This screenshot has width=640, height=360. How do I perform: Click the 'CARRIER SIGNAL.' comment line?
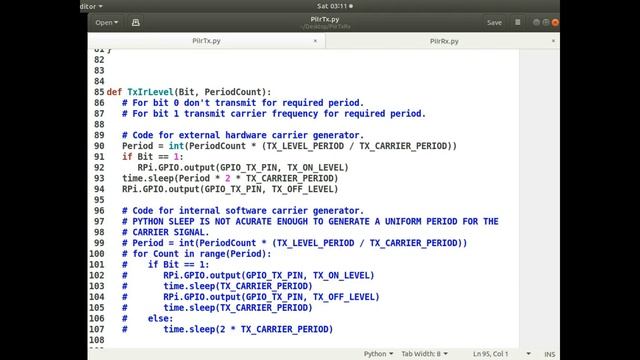pos(165,232)
